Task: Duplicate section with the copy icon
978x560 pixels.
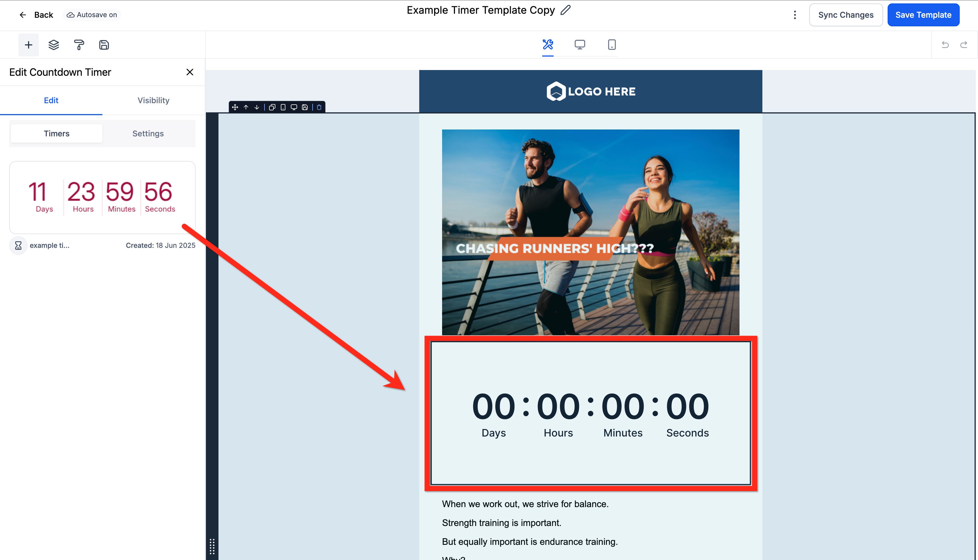Action: click(272, 107)
